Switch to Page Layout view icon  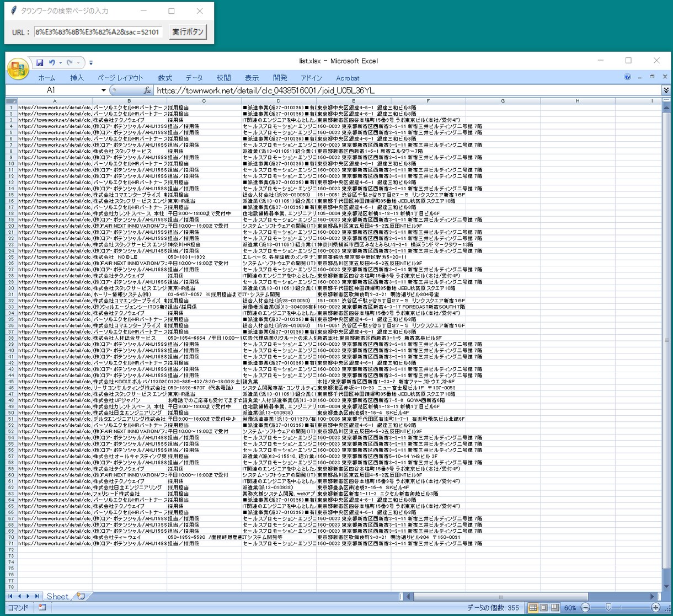click(544, 608)
